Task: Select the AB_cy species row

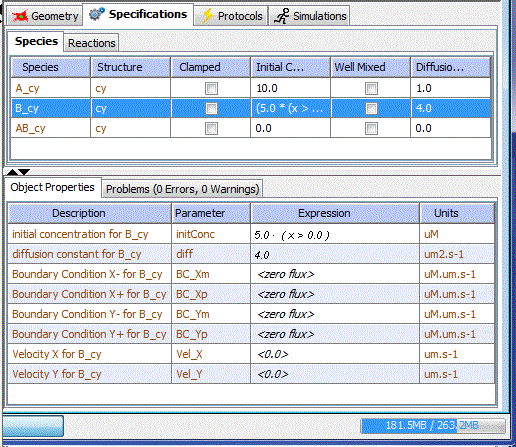Action: tap(250, 128)
